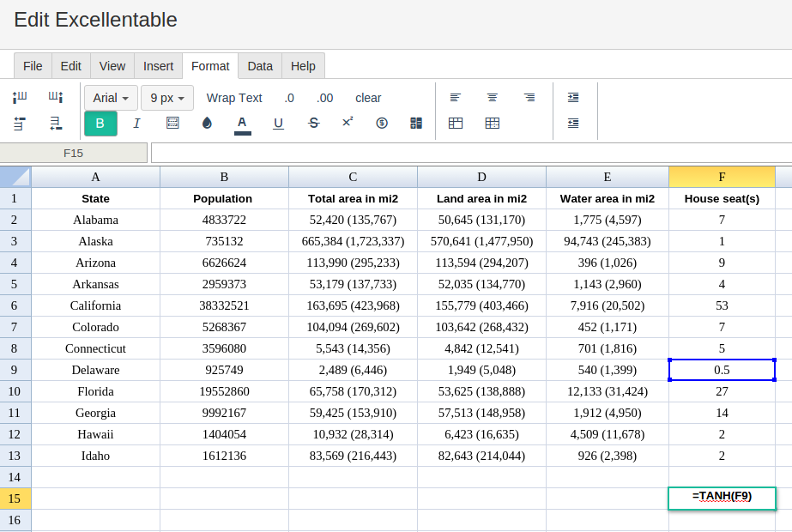792x532 pixels.
Task: Open the Data menu tab
Action: click(x=260, y=66)
